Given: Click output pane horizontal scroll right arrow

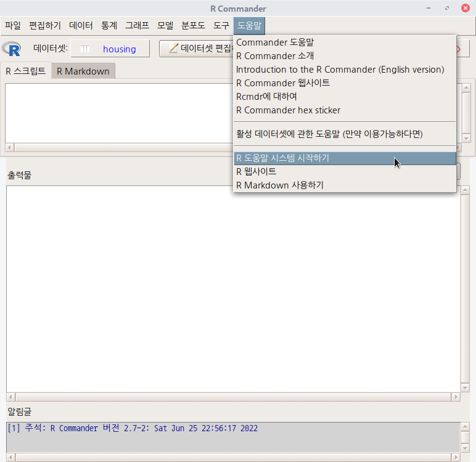Looking at the screenshot, I should point(456,397).
